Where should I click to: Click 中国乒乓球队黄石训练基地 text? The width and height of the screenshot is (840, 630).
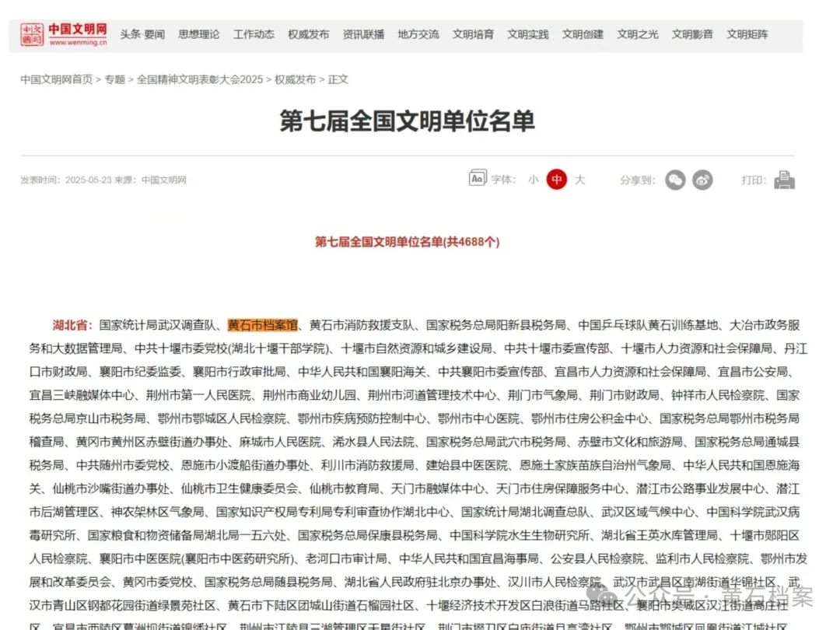[x=648, y=325]
